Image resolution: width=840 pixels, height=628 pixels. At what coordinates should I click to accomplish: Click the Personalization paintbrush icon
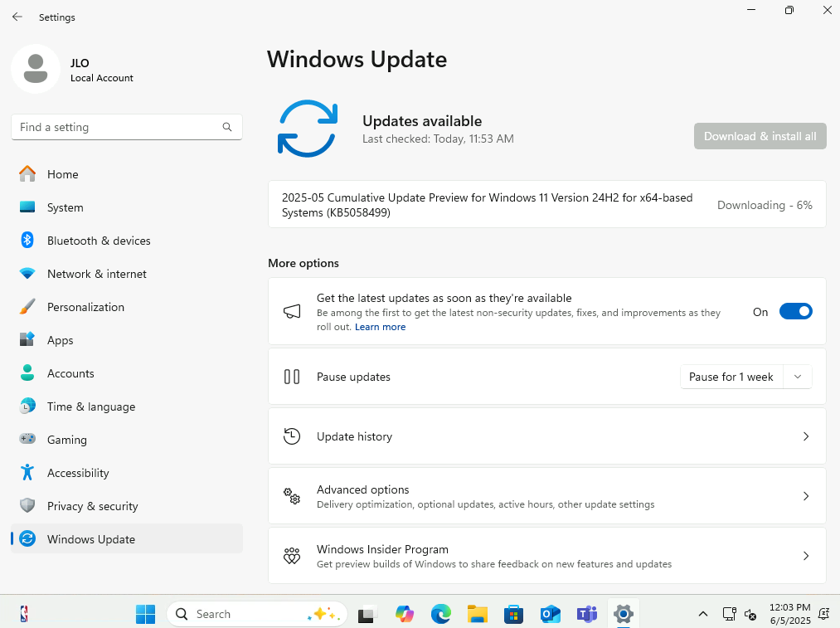27,306
